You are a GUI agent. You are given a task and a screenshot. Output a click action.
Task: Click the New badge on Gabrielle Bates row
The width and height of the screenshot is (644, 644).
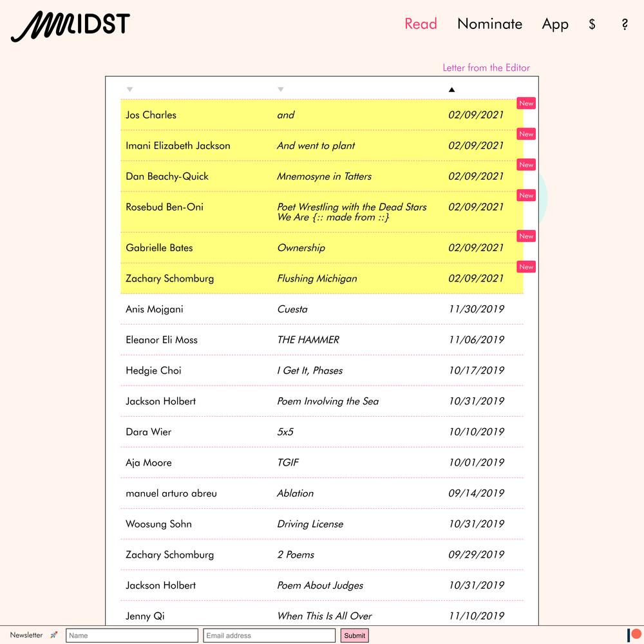point(526,236)
